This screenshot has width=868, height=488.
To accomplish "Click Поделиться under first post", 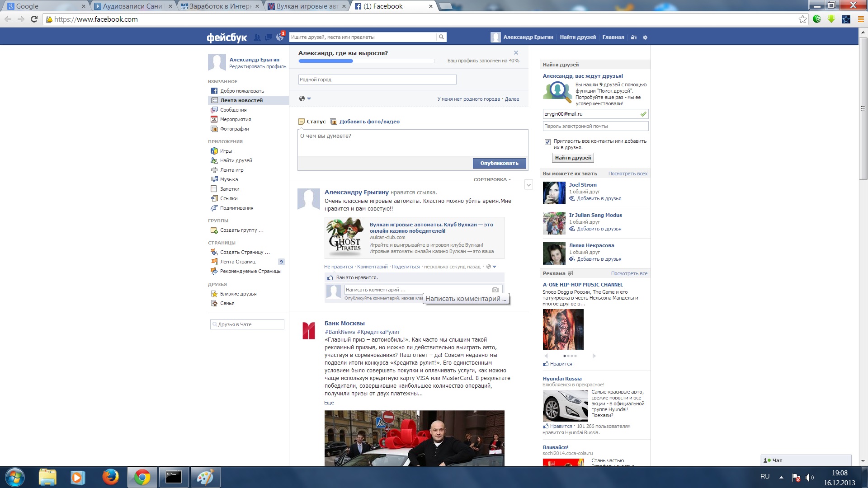I will 406,267.
